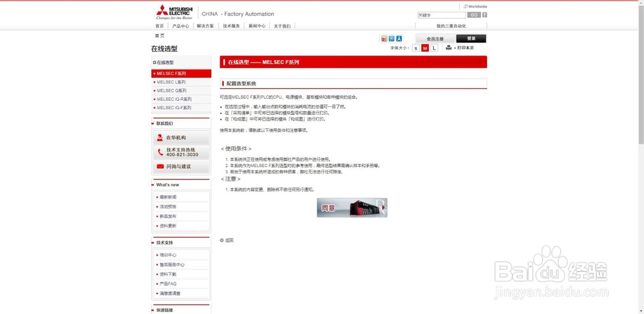Open 产品FAQ link
The height and width of the screenshot is (314, 644).
[167, 284]
